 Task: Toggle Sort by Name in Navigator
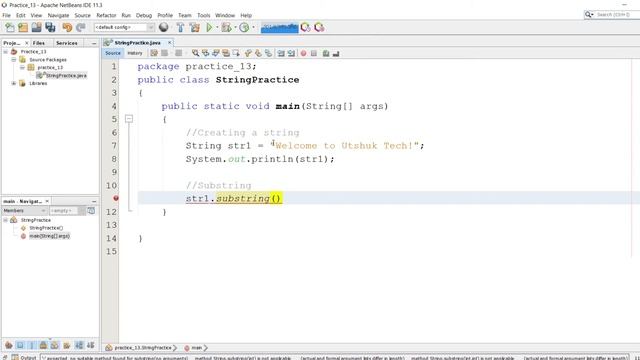coord(79,345)
